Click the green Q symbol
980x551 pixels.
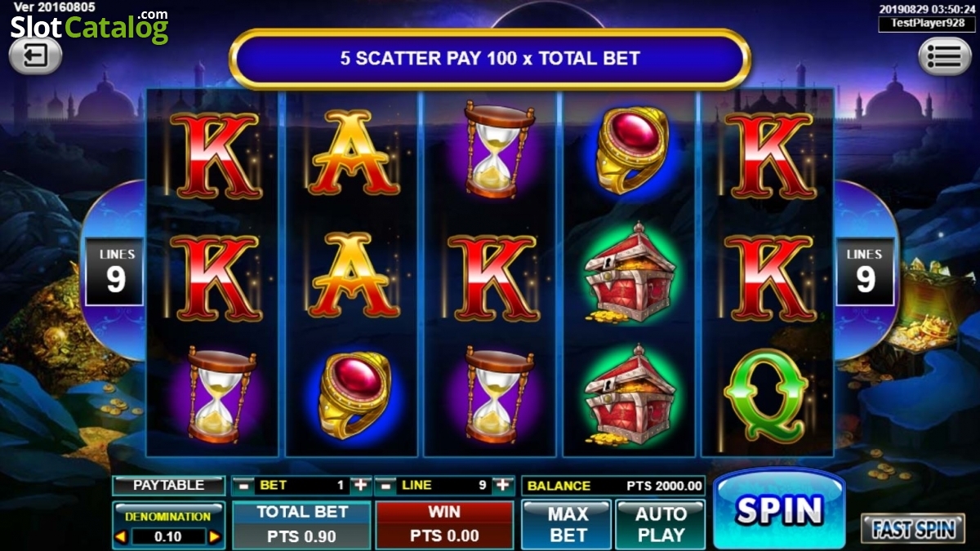tap(768, 395)
